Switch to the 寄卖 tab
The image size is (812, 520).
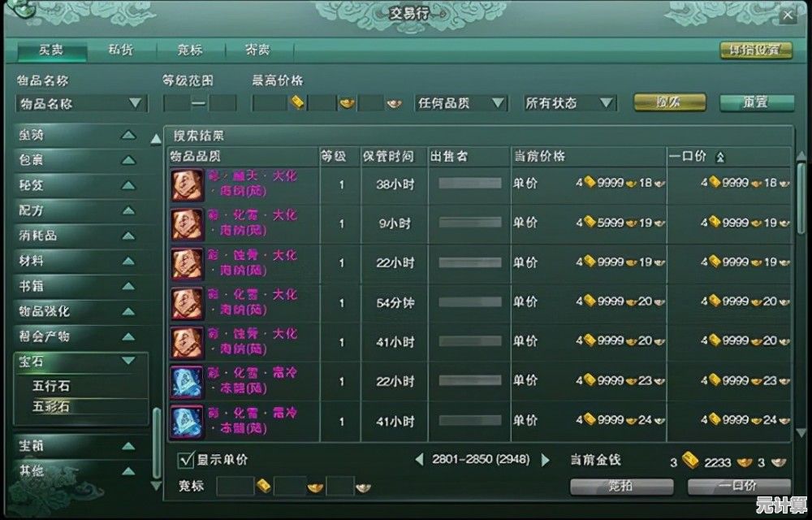(x=258, y=50)
